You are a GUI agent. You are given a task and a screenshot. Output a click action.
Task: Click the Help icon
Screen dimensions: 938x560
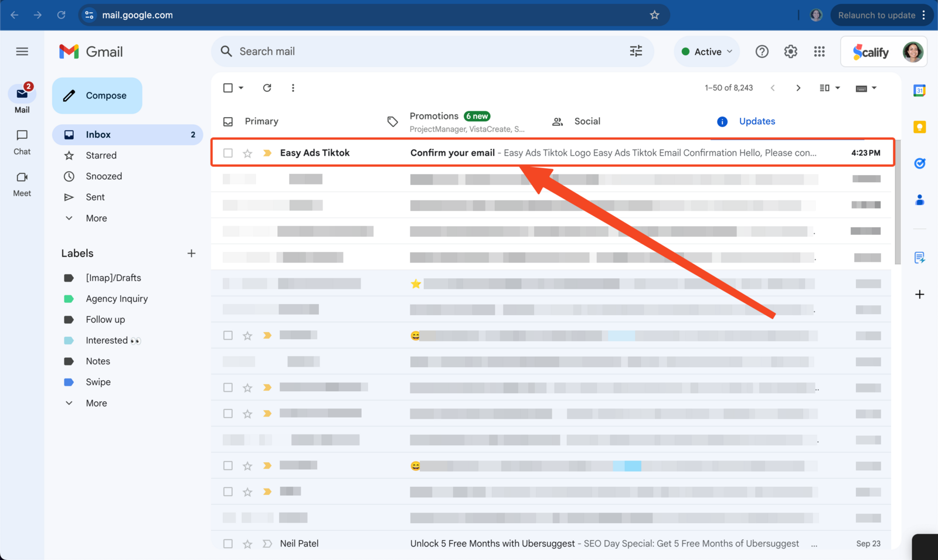(762, 52)
